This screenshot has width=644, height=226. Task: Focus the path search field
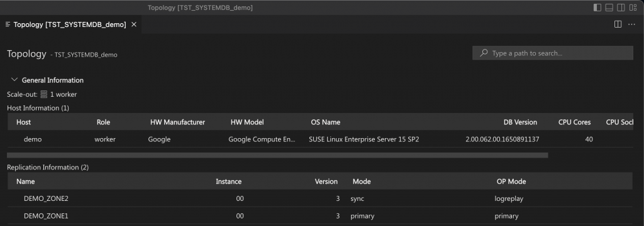point(552,53)
